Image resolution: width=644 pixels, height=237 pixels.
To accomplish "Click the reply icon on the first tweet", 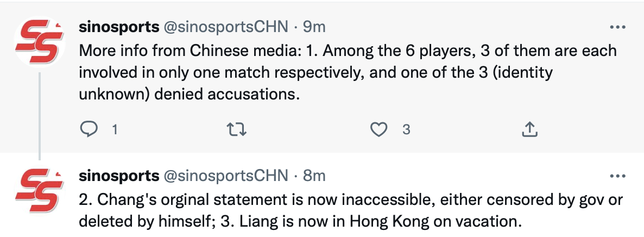I will tap(88, 129).
